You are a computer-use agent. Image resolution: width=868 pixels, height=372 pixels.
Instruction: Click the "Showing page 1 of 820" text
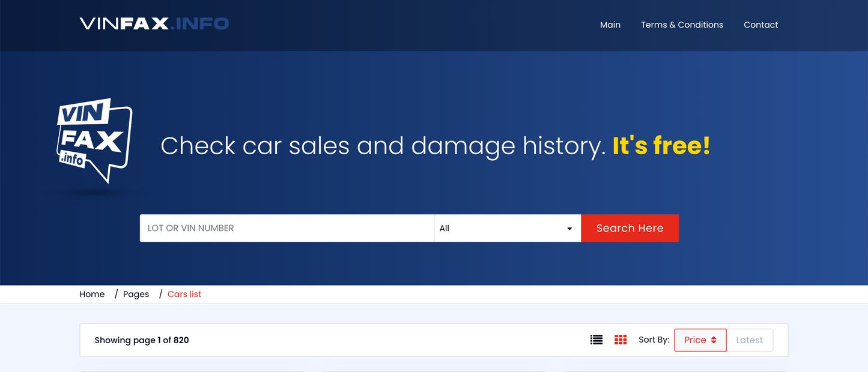click(x=142, y=340)
